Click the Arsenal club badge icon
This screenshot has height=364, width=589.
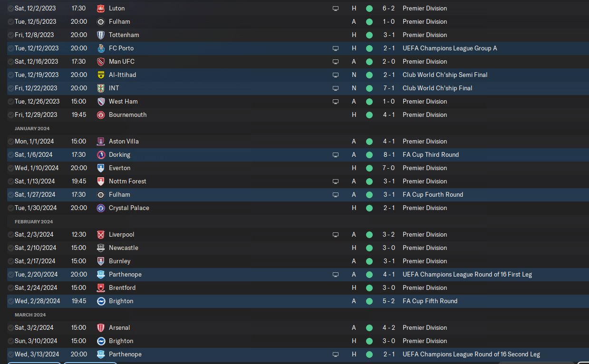pyautogui.click(x=100, y=328)
